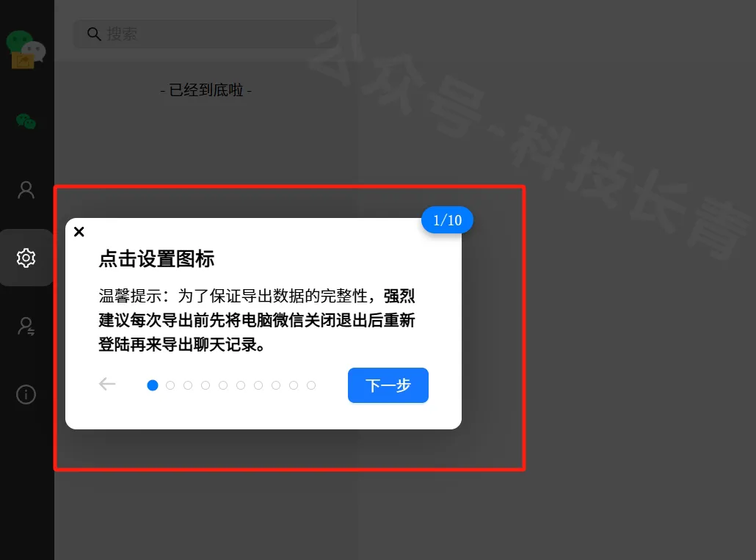Select the contacts person icon in sidebar
756x560 pixels.
click(x=26, y=190)
